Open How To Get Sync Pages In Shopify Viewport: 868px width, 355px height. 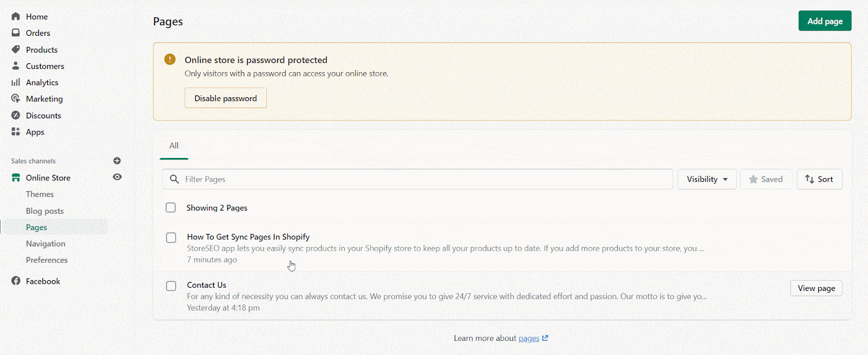(x=248, y=237)
